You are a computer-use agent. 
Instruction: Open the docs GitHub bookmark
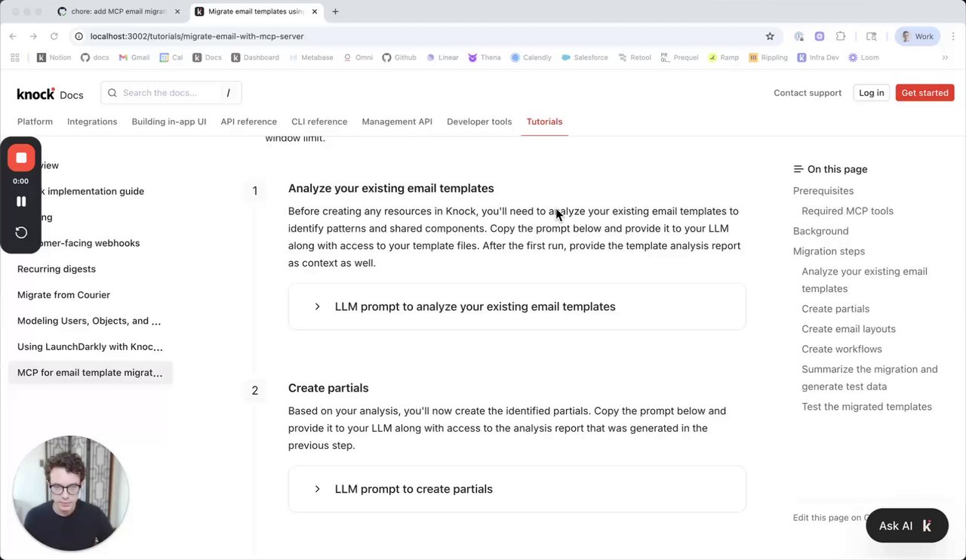pyautogui.click(x=95, y=57)
